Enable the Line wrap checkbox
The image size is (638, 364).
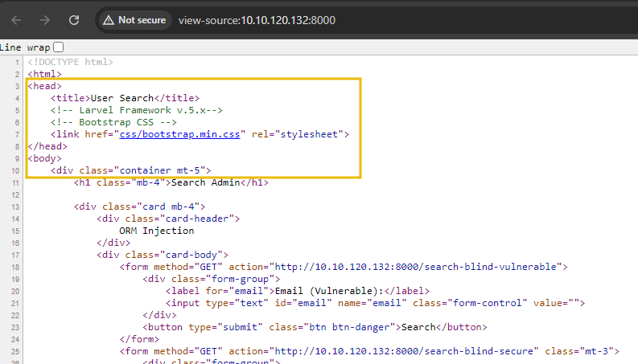pos(58,48)
